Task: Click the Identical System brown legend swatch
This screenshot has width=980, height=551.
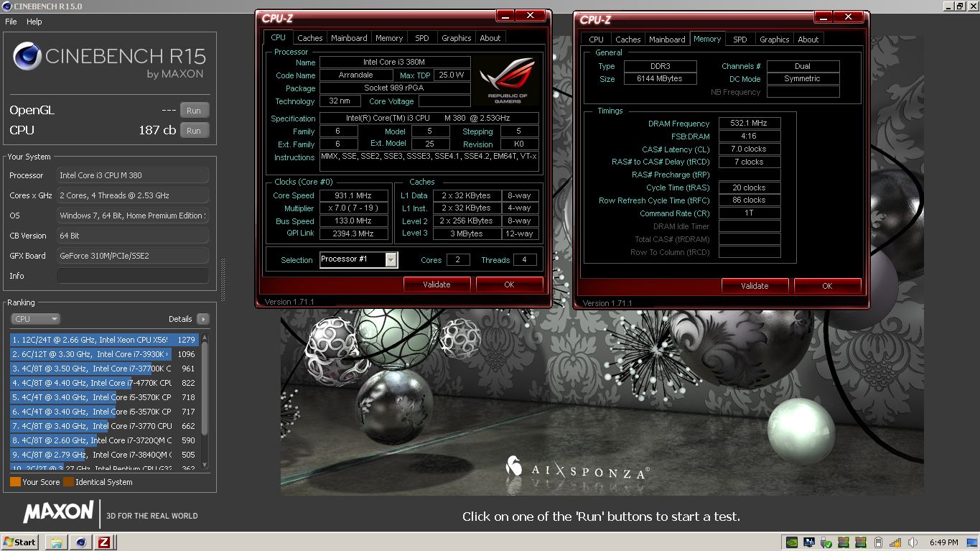Action: [x=68, y=482]
